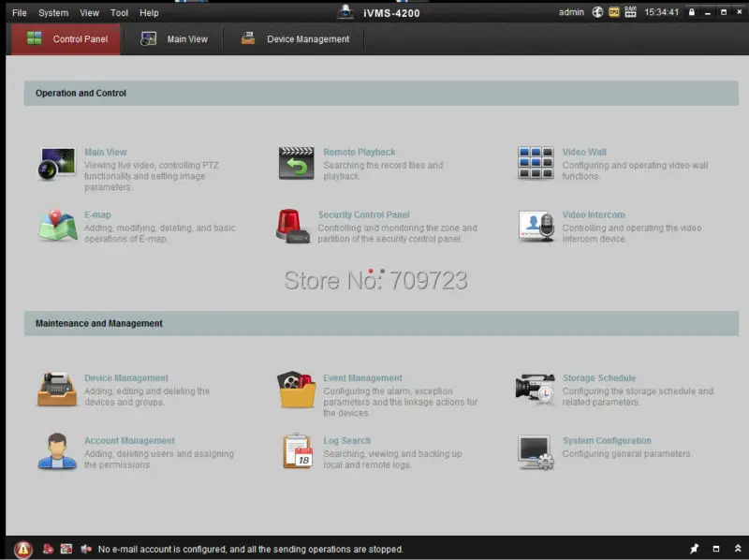
Task: Open the Video Wall grid icon
Action: 536,163
